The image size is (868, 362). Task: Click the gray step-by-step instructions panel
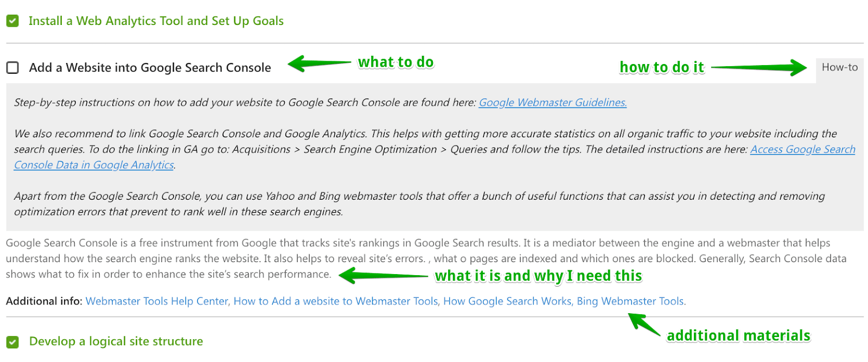(x=435, y=157)
